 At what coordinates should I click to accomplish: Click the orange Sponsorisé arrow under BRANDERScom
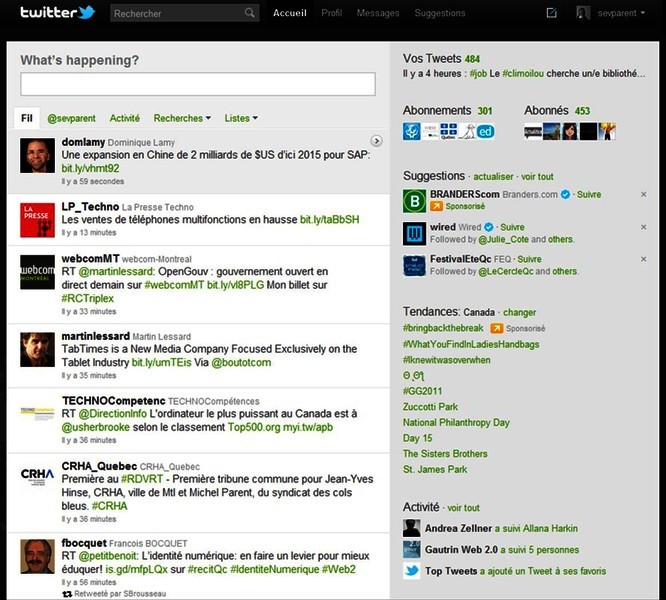pyautogui.click(x=436, y=206)
